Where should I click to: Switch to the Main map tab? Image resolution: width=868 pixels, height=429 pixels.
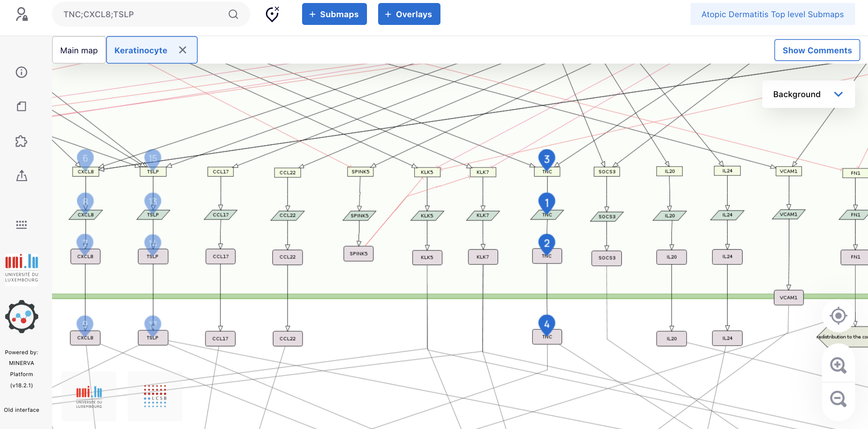[79, 50]
